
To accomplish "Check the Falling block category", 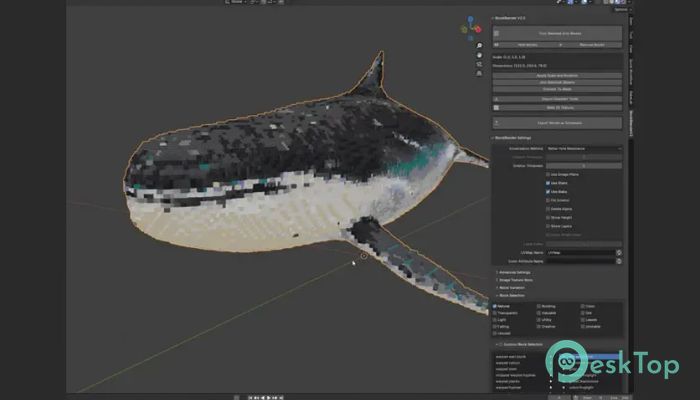I will (495, 326).
